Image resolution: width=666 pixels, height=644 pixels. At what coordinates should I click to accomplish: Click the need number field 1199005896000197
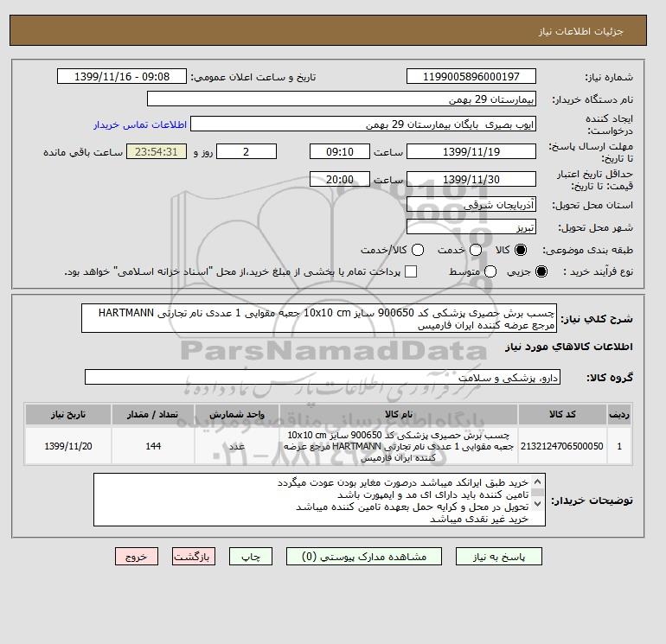(471, 76)
